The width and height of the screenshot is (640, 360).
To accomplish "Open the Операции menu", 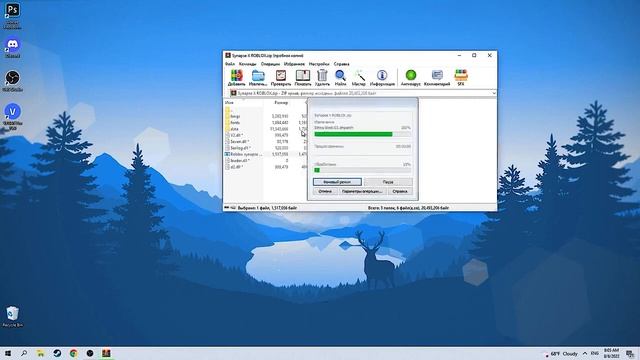I will coord(270,64).
